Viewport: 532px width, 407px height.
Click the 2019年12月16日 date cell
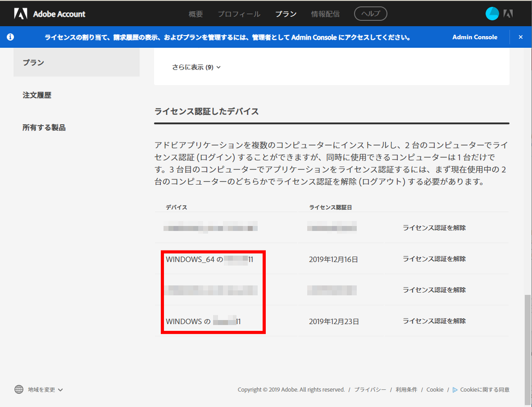(333, 259)
